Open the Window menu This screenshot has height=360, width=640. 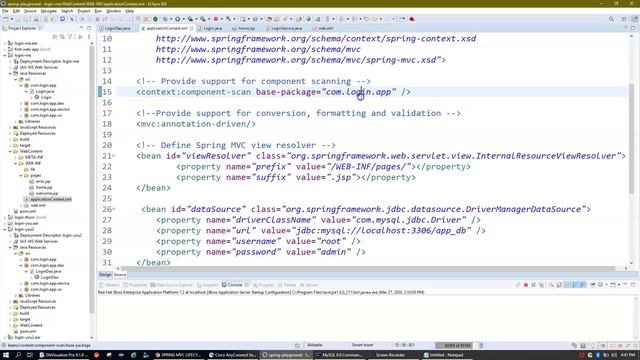pyautogui.click(x=113, y=11)
